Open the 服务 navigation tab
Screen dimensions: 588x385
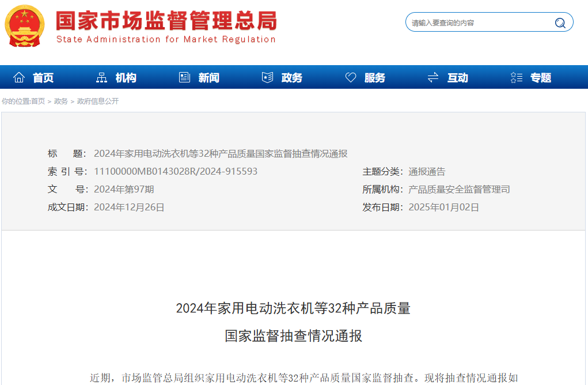(x=374, y=78)
